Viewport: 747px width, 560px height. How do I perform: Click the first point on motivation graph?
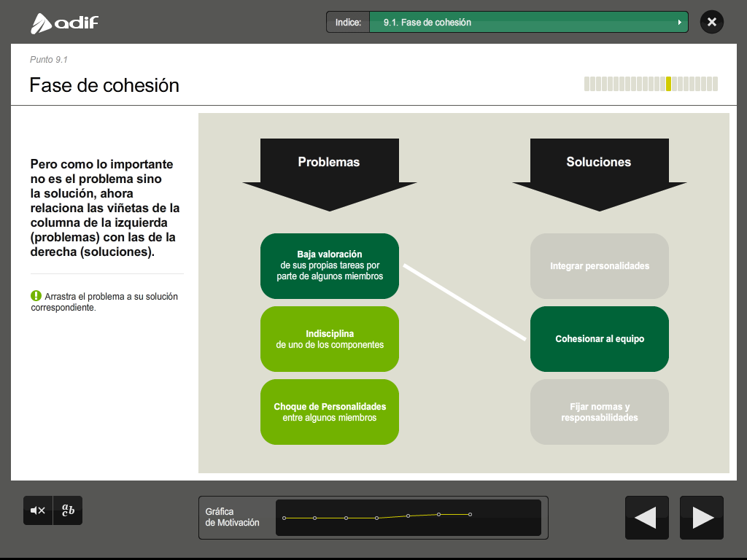coord(284,518)
